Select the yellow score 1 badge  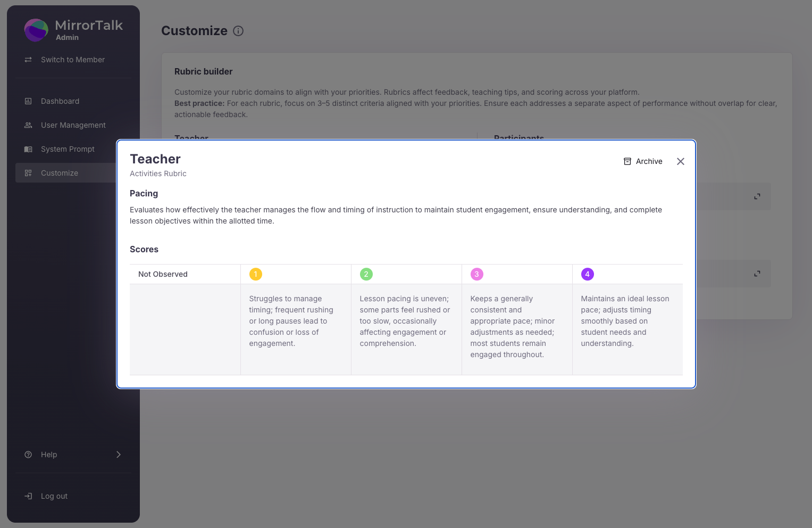point(255,274)
